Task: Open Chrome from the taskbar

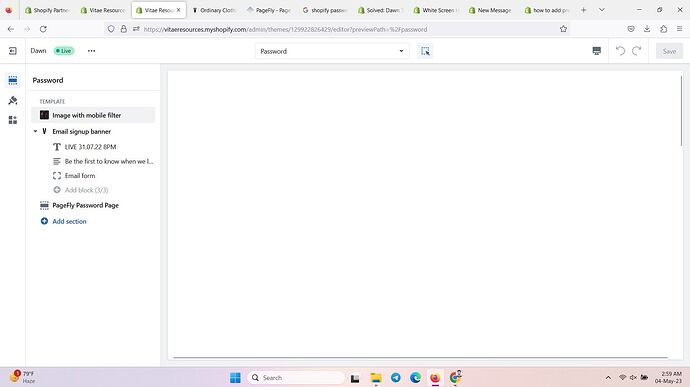Action: tap(455, 377)
